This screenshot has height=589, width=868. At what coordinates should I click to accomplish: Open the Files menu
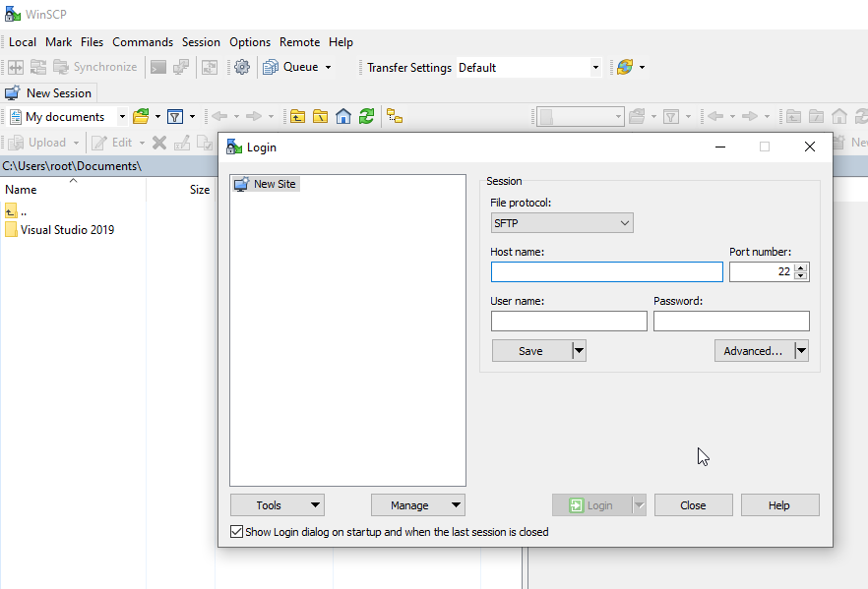(92, 42)
